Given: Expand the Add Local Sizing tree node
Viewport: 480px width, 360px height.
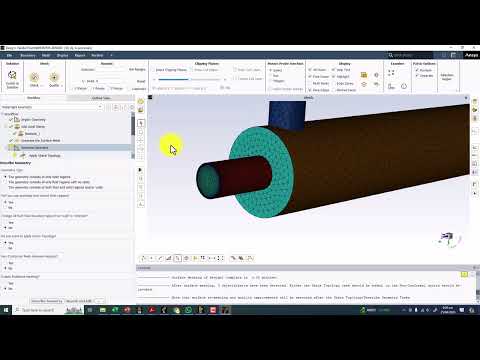Looking at the screenshot, I should coord(6,127).
